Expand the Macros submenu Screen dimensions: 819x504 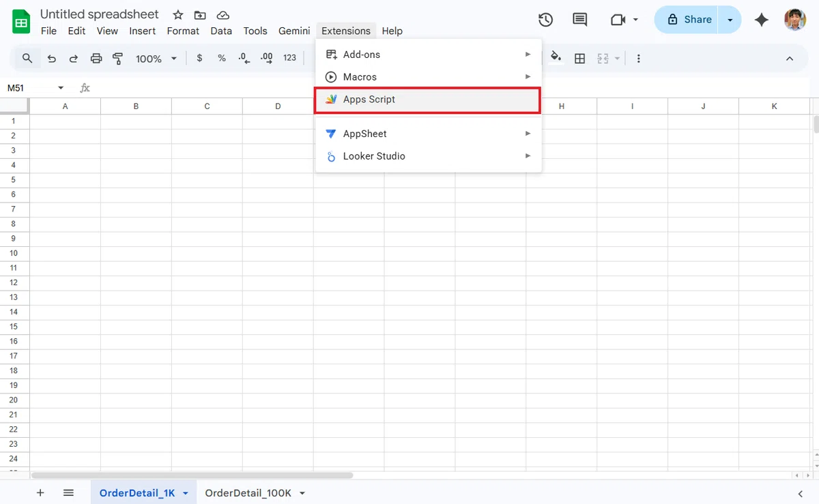point(428,77)
